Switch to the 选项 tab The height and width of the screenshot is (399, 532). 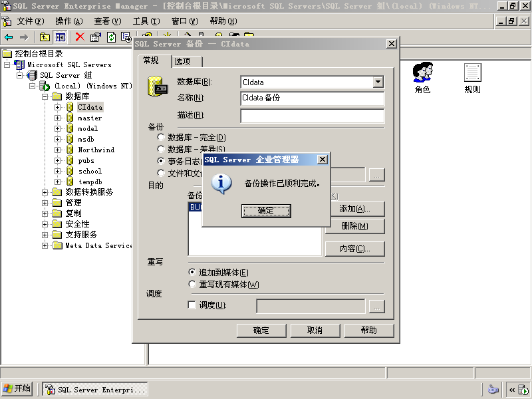187,61
